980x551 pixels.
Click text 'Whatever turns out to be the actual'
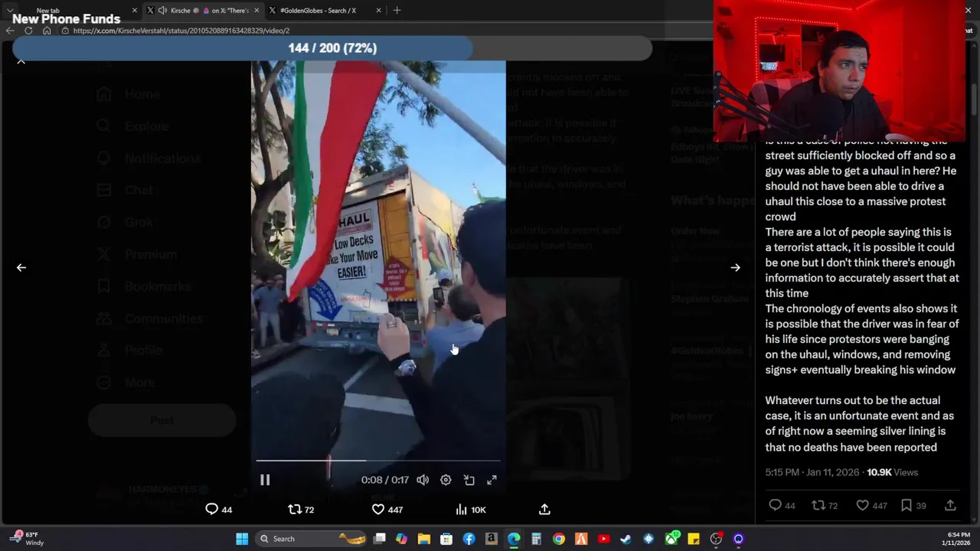tap(853, 400)
